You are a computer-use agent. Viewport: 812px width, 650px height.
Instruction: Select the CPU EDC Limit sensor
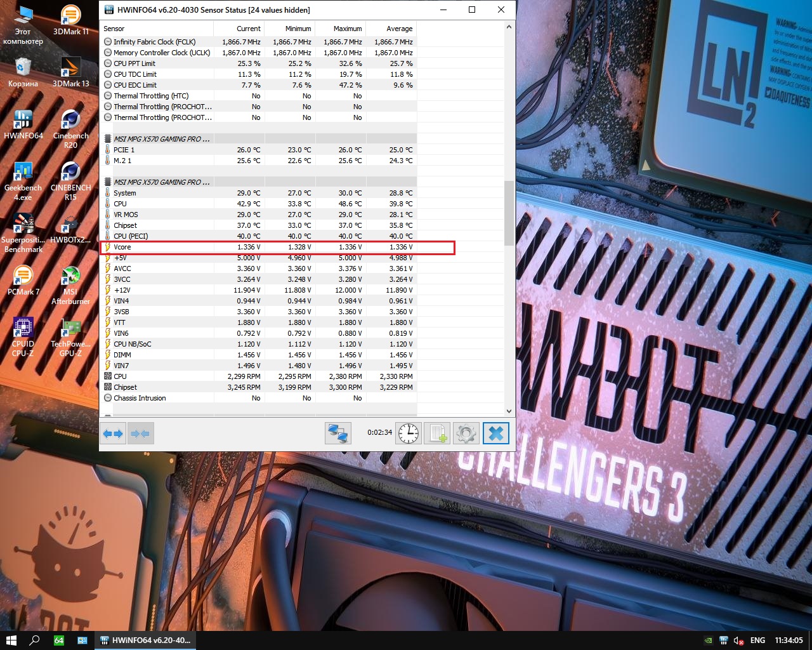(x=258, y=85)
